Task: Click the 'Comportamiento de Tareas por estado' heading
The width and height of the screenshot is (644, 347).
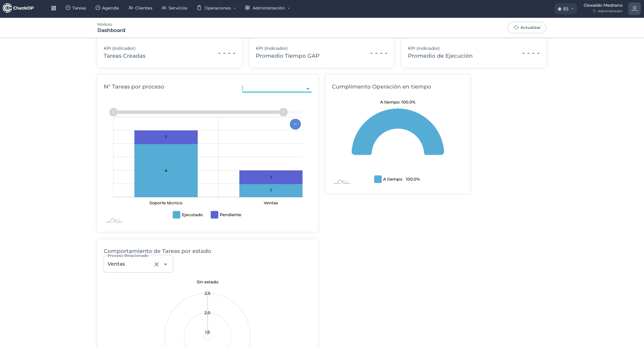Action: point(157,251)
